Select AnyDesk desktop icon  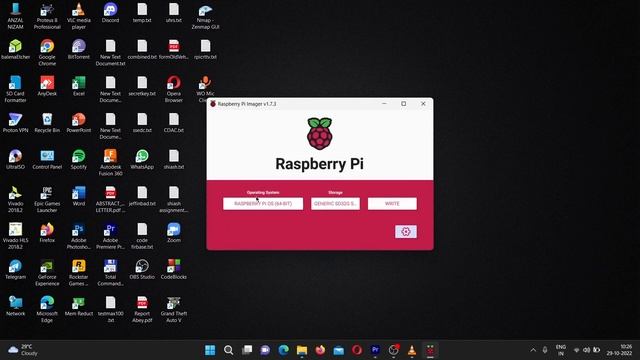click(x=47, y=87)
